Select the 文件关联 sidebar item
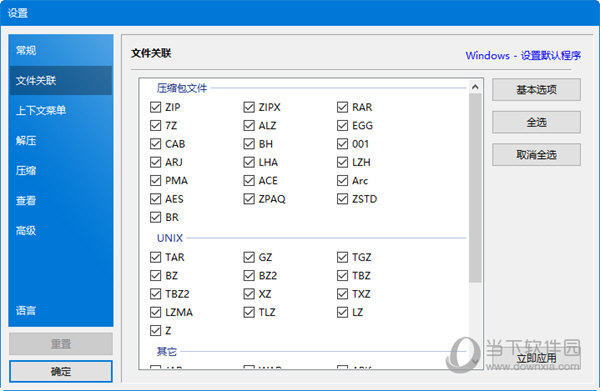Screen dimensions: 600x391 (x=61, y=80)
